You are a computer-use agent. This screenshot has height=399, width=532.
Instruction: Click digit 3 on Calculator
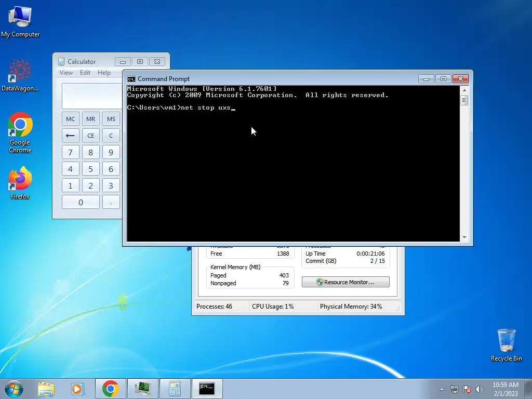tap(111, 185)
